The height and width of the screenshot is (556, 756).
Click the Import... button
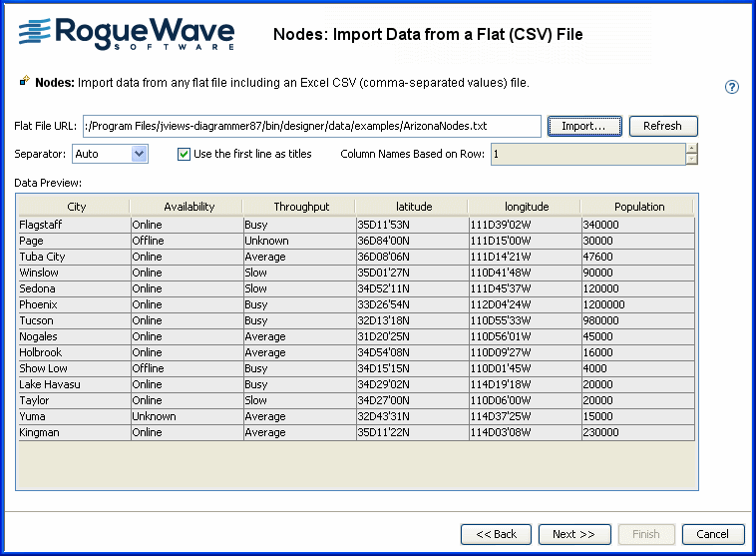click(583, 126)
